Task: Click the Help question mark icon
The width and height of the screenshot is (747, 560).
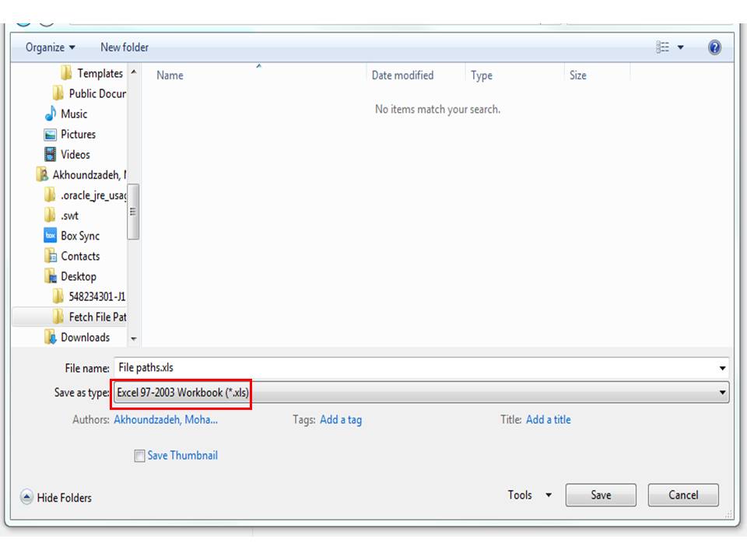Action: tap(714, 47)
